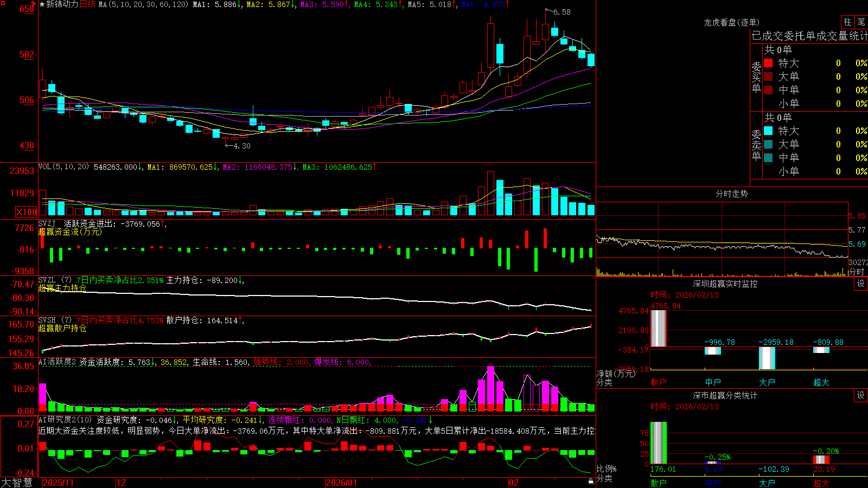Click the 超大 bar valued -809.88
The width and height of the screenshot is (868, 488).
click(x=821, y=350)
